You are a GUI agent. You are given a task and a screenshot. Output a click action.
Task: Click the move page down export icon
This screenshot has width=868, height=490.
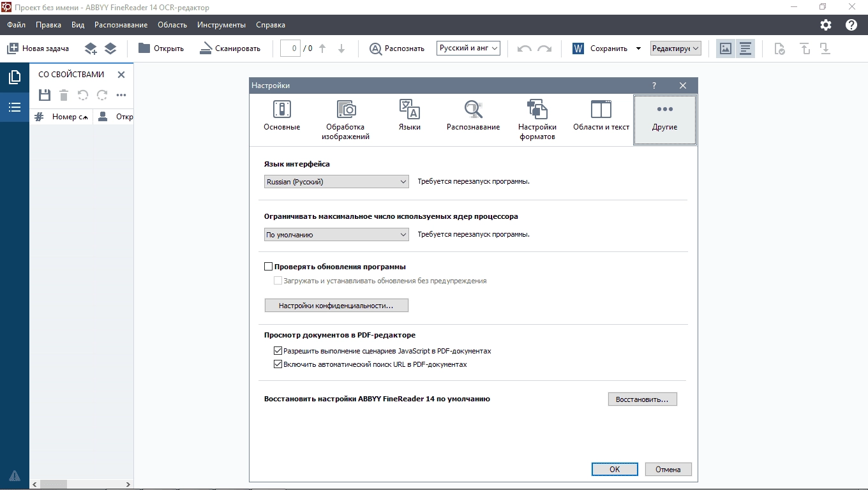[825, 48]
